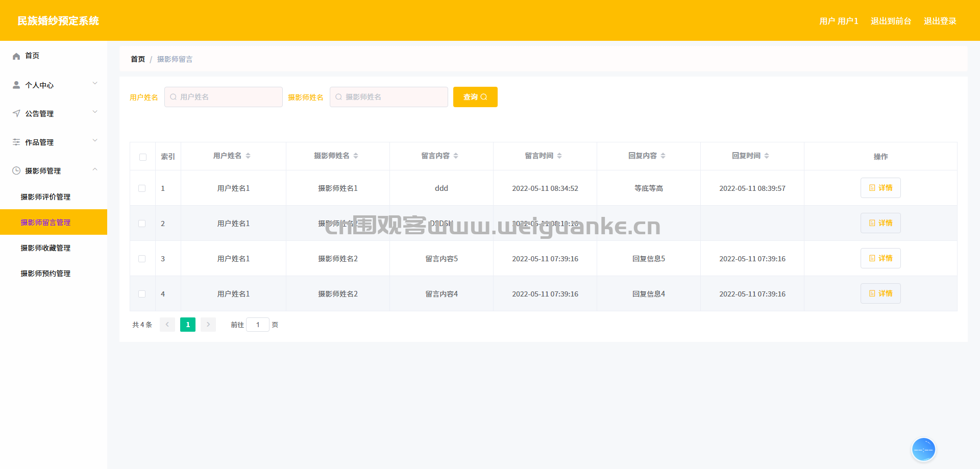The image size is (980, 469).
Task: Click the 摄影师管理 clock icon
Action: (16, 170)
